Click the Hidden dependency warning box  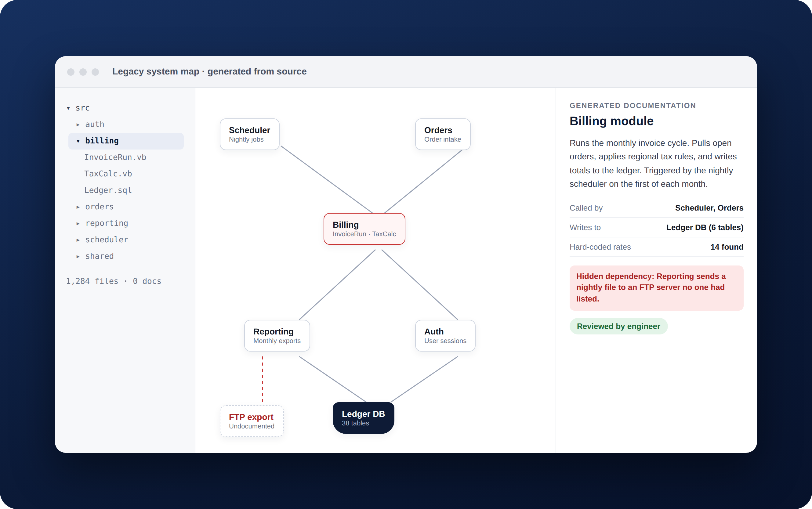[x=656, y=288]
